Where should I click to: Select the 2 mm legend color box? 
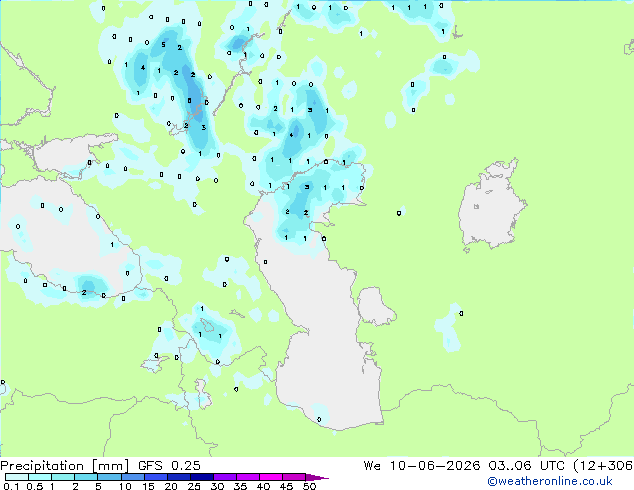click(x=86, y=477)
